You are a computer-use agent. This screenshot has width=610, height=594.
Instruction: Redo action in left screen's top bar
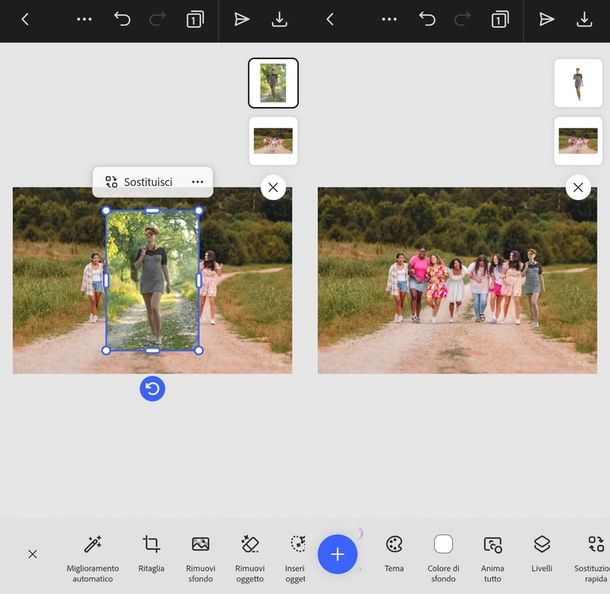[x=157, y=19]
